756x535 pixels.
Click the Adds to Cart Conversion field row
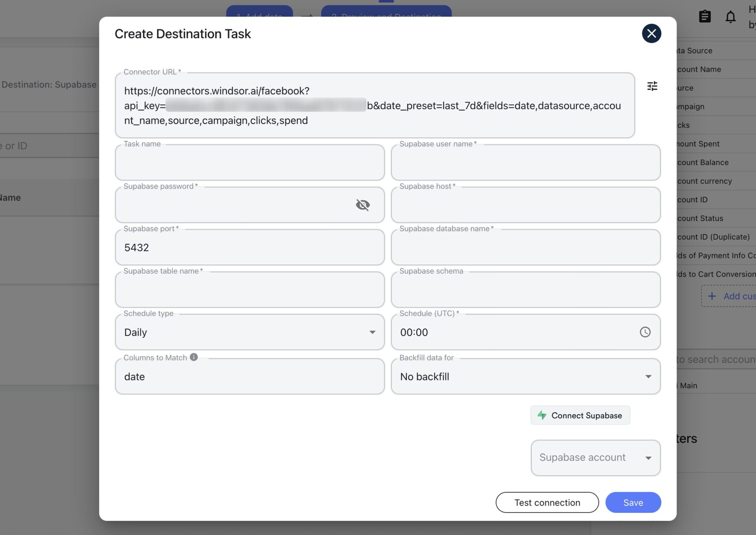tap(716, 274)
